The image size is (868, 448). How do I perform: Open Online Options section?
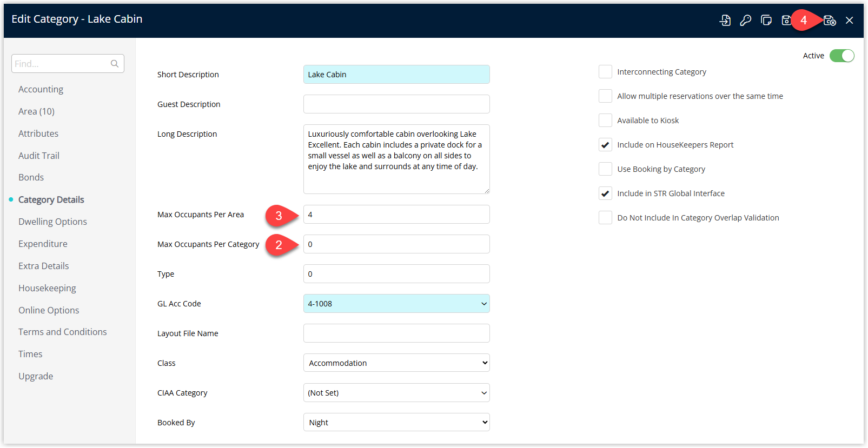point(49,310)
